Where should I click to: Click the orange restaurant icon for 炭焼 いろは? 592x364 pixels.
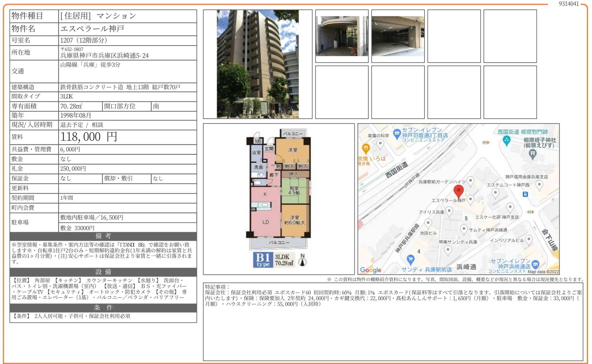coord(365,148)
